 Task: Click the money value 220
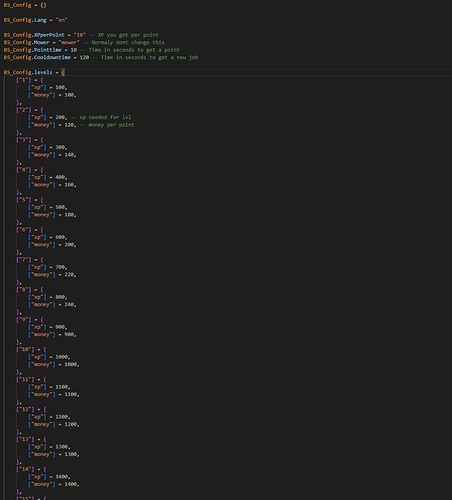(x=69, y=275)
